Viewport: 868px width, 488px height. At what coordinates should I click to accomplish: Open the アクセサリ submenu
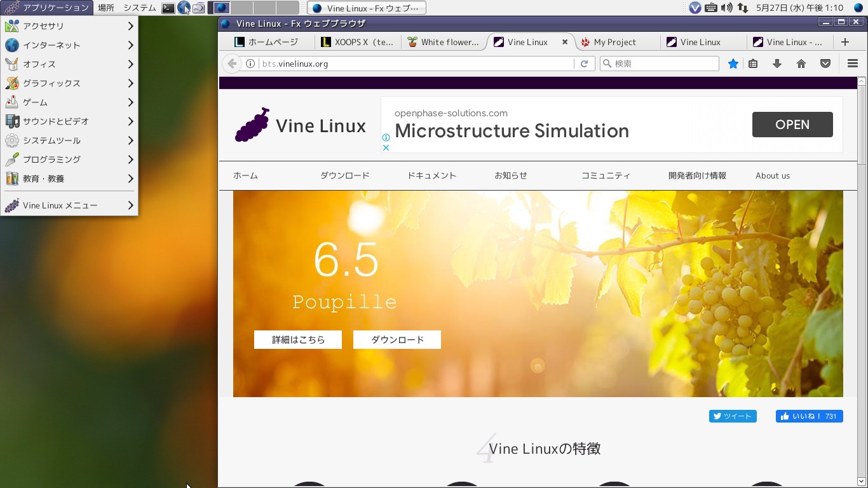[69, 26]
